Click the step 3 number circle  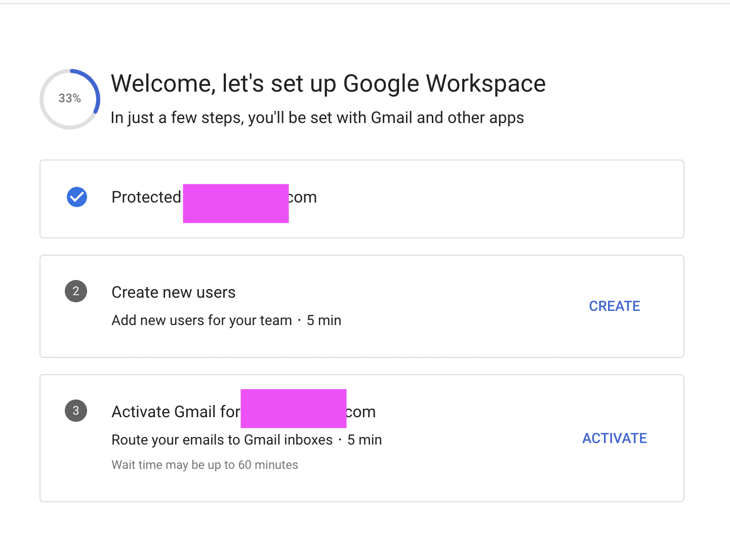(x=76, y=411)
